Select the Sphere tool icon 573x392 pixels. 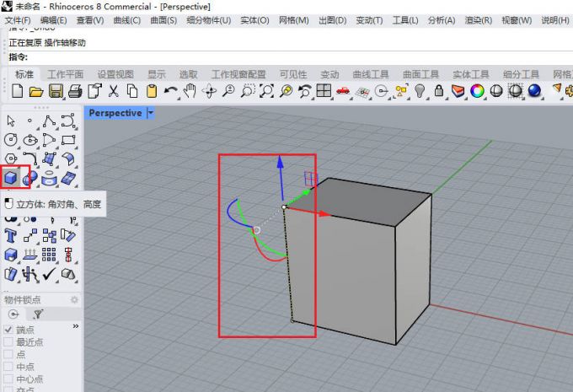click(x=30, y=178)
